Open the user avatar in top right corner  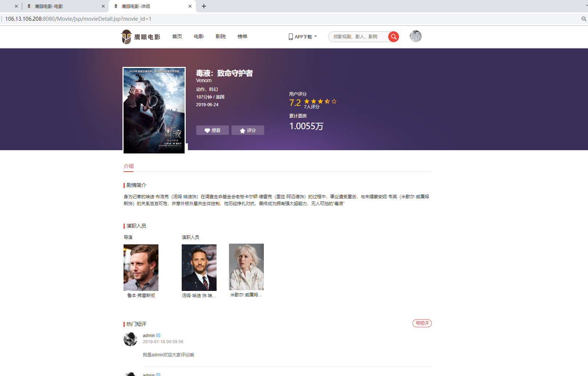pyautogui.click(x=415, y=36)
